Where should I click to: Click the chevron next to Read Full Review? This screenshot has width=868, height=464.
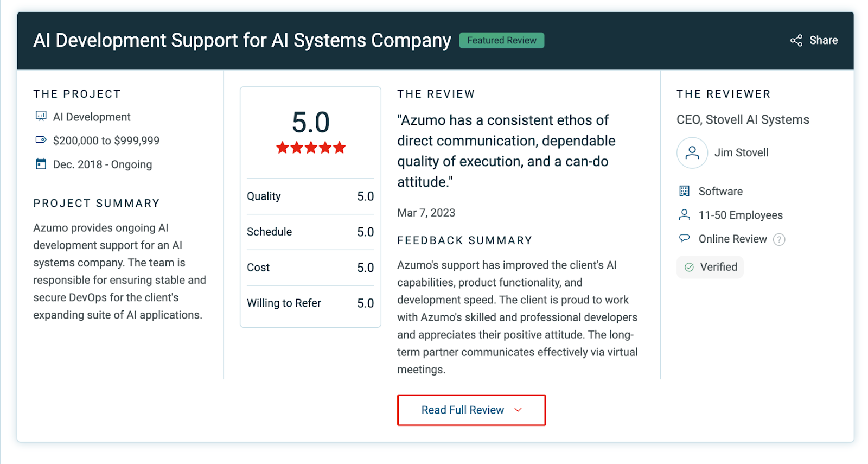(x=518, y=410)
